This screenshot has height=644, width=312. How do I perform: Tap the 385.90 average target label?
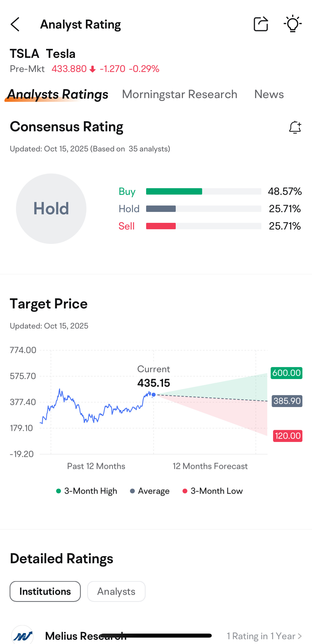point(287,401)
